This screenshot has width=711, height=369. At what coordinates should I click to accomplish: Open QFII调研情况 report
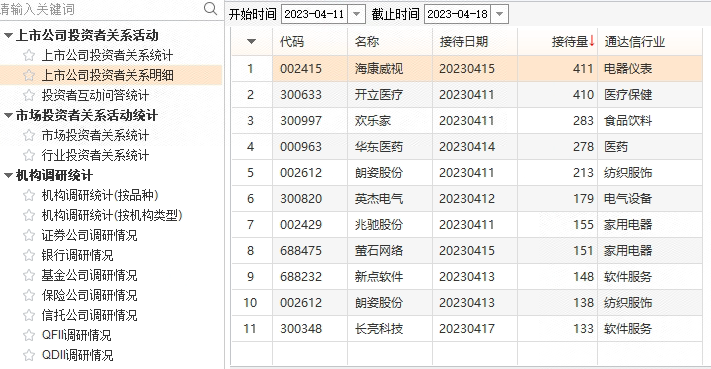click(x=76, y=335)
